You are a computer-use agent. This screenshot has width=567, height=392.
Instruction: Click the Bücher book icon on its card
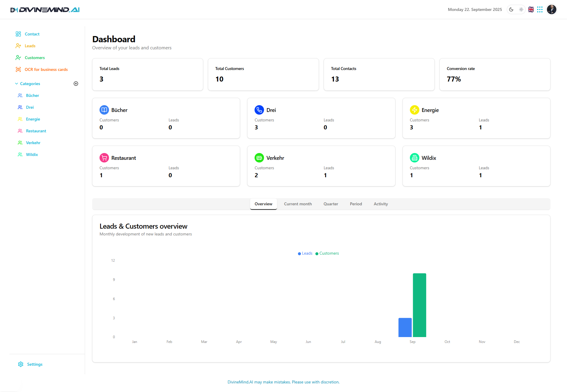(x=104, y=110)
